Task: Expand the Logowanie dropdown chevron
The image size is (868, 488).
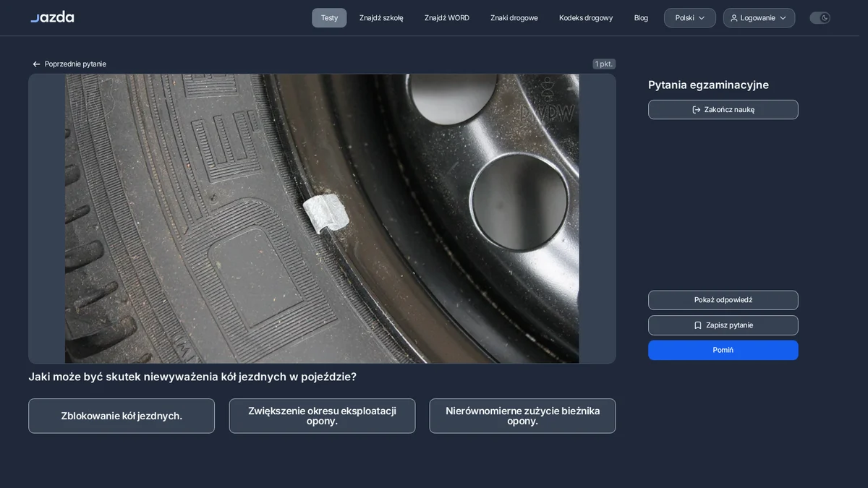Action: [x=783, y=18]
